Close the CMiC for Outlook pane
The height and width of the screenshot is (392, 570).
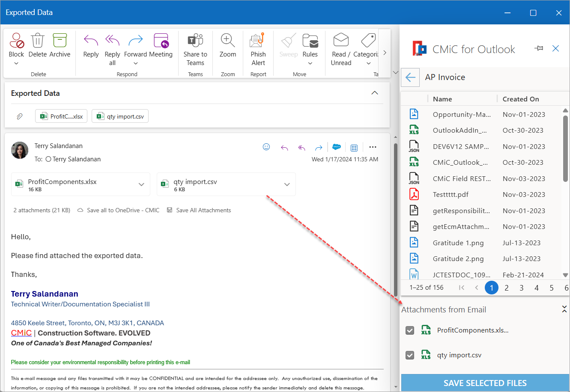pyautogui.click(x=556, y=48)
